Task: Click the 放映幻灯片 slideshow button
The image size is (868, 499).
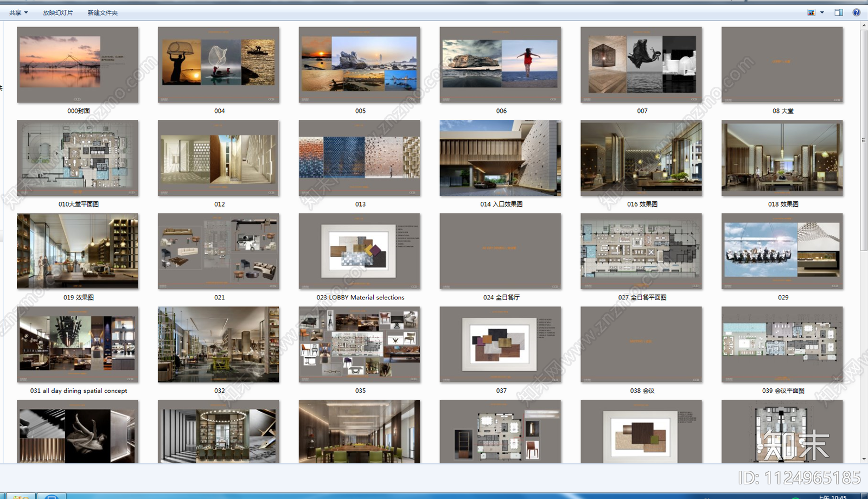Action: [x=58, y=12]
